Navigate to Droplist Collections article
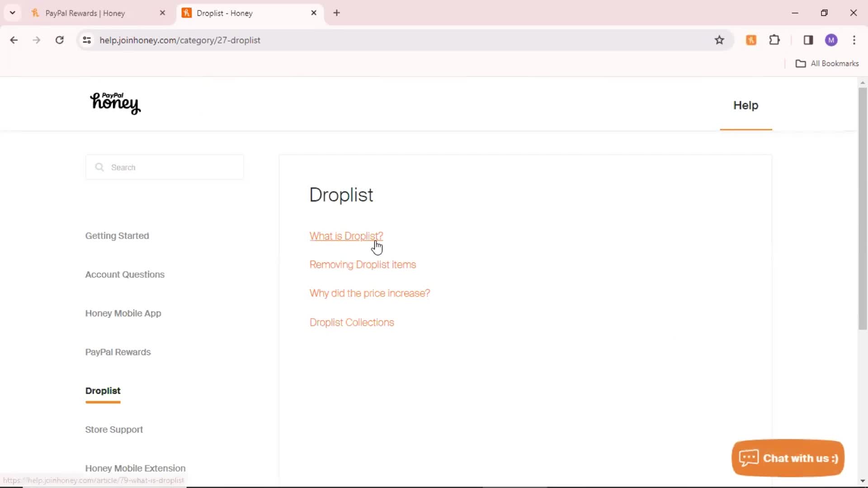 point(352,322)
